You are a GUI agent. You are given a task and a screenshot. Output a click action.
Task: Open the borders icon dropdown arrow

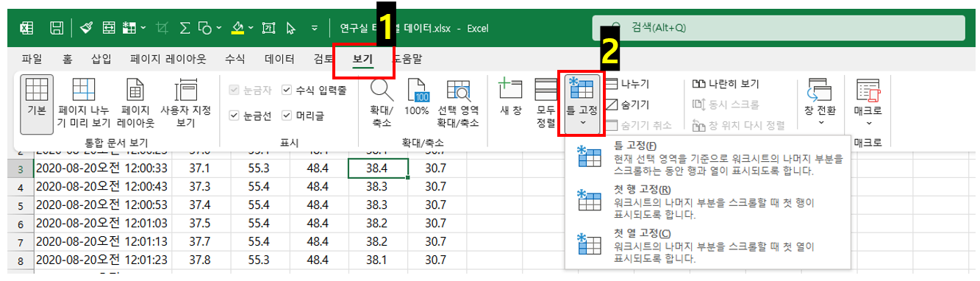pyautogui.click(x=143, y=28)
